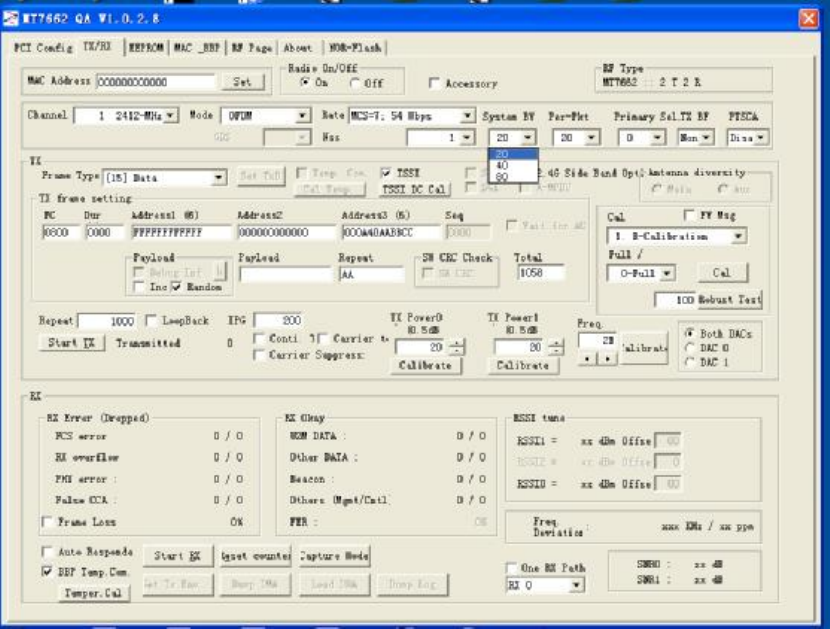Click the Temper. Cal button

[x=93, y=593]
